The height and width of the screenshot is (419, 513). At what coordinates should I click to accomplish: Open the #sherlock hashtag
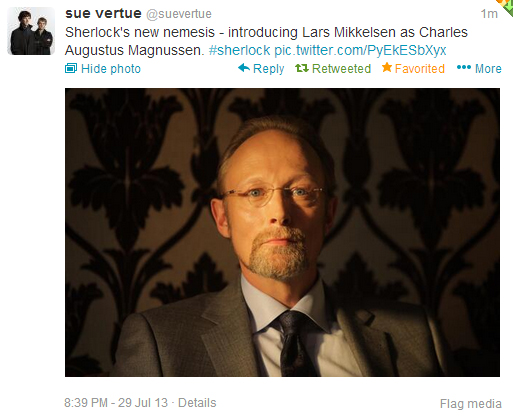pos(239,50)
